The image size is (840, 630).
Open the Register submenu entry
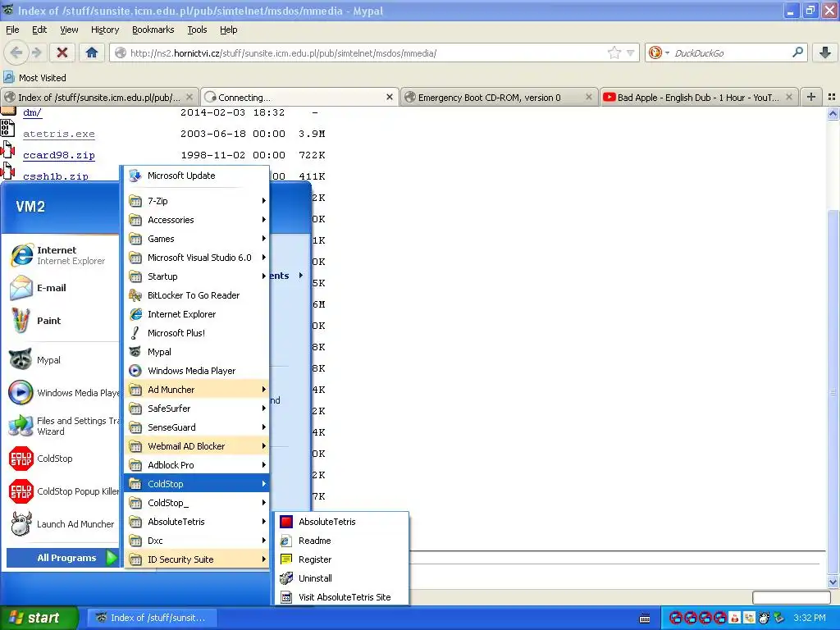[x=341, y=559]
